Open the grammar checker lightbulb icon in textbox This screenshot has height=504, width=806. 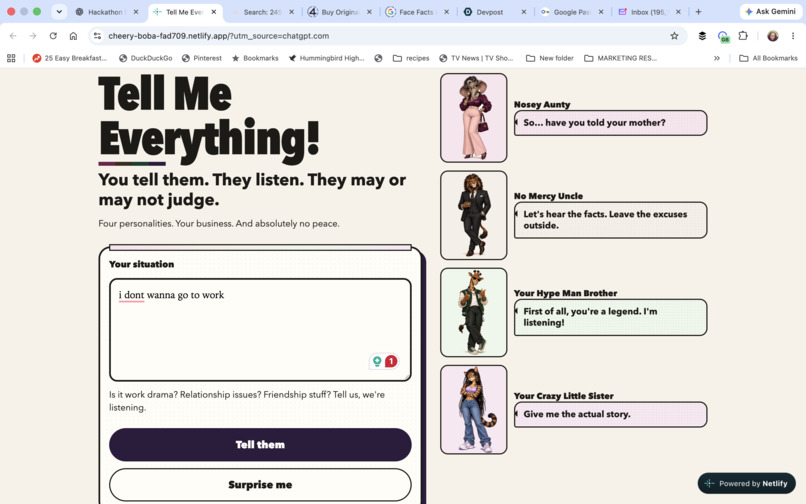(377, 362)
